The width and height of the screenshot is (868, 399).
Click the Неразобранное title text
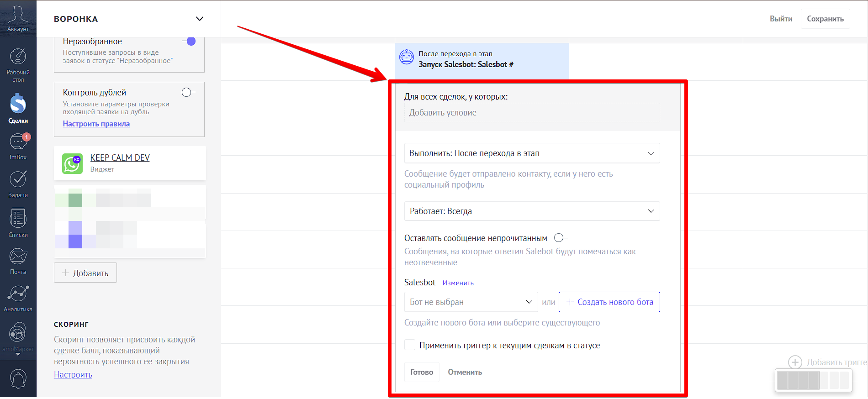click(x=92, y=42)
